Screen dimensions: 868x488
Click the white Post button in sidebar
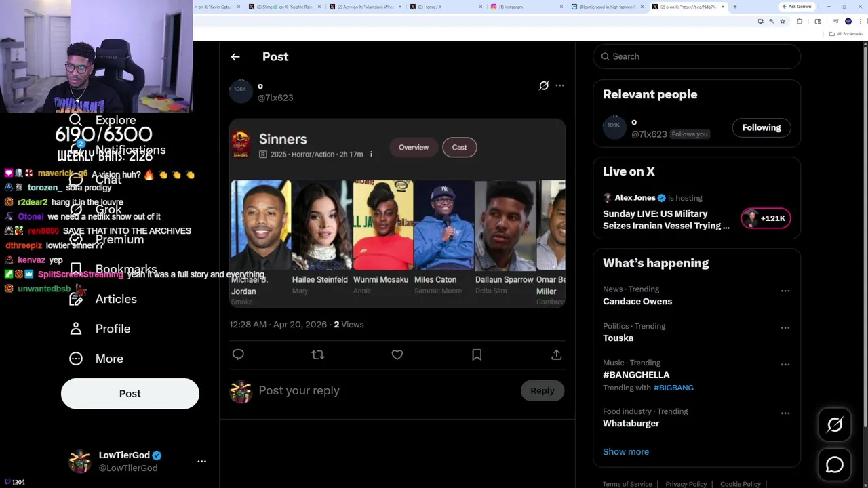pyautogui.click(x=130, y=394)
